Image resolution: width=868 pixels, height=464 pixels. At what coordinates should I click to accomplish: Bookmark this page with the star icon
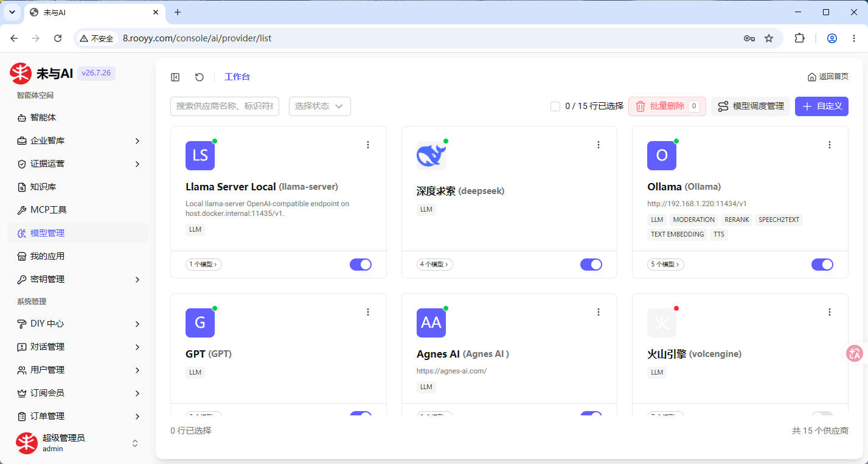click(x=769, y=38)
